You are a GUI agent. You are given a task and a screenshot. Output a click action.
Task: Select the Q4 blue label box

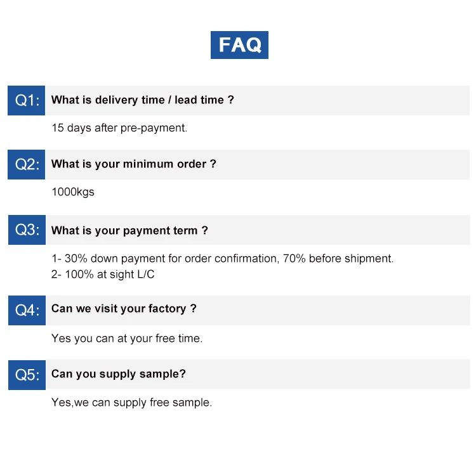pos(27,310)
